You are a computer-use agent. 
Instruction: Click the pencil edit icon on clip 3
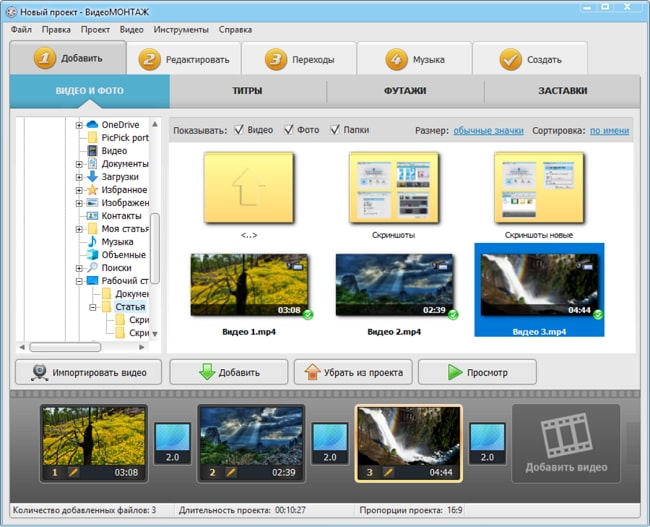coord(388,471)
